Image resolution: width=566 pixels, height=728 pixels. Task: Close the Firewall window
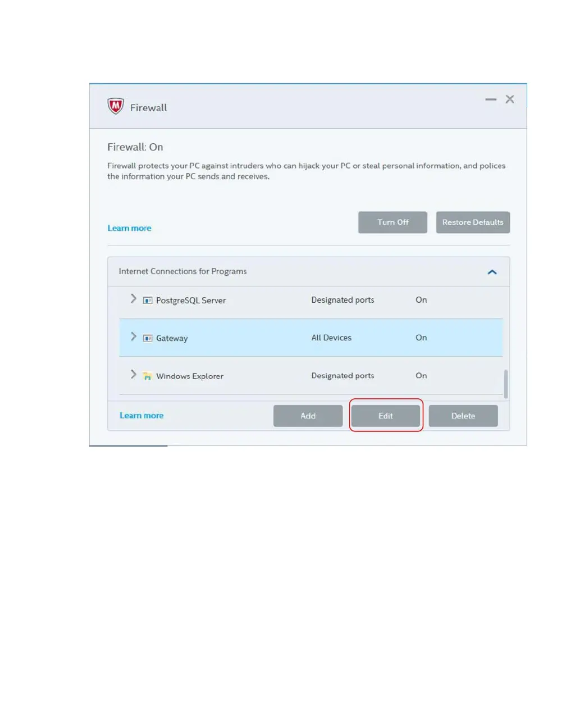[510, 99]
